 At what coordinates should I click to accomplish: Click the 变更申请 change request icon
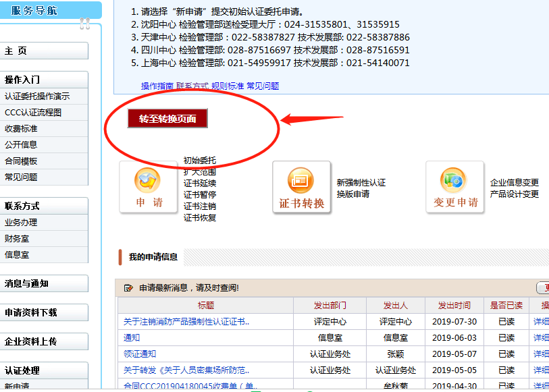coord(454,187)
